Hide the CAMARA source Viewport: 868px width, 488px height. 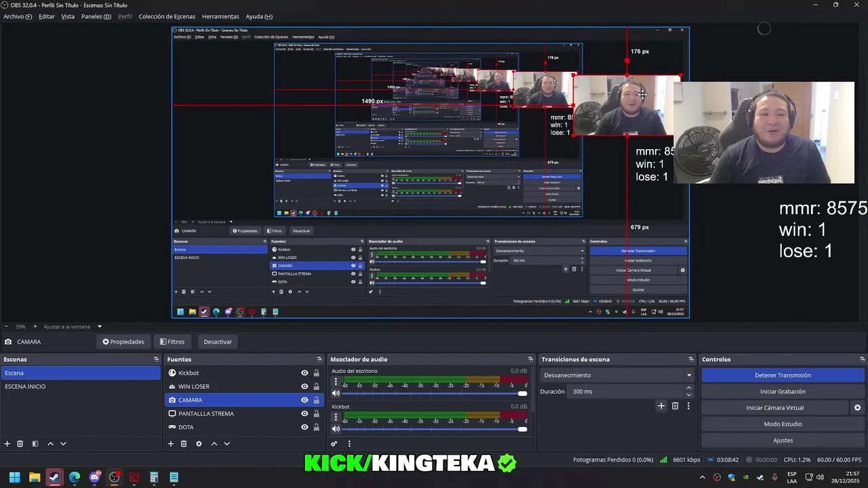(304, 400)
